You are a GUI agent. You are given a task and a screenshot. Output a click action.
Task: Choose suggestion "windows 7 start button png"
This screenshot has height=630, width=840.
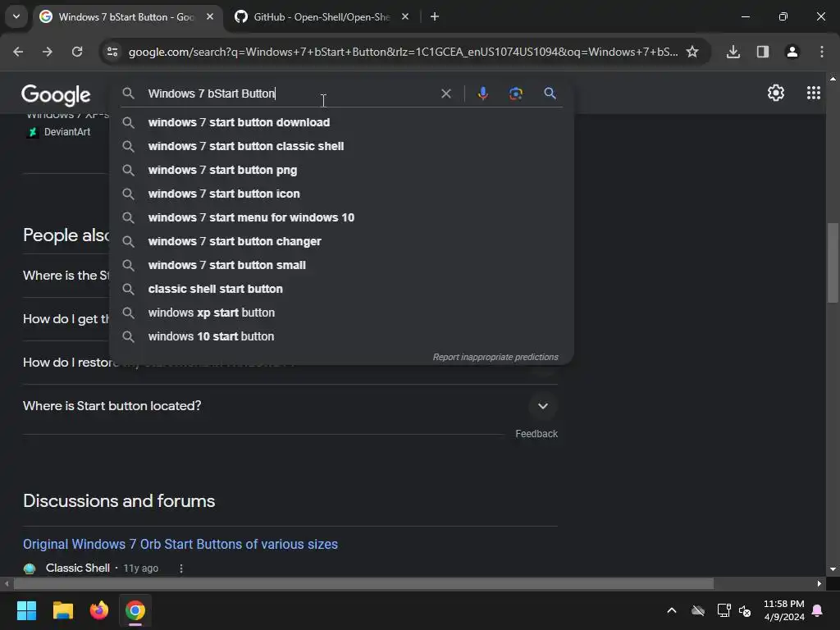(x=341, y=170)
